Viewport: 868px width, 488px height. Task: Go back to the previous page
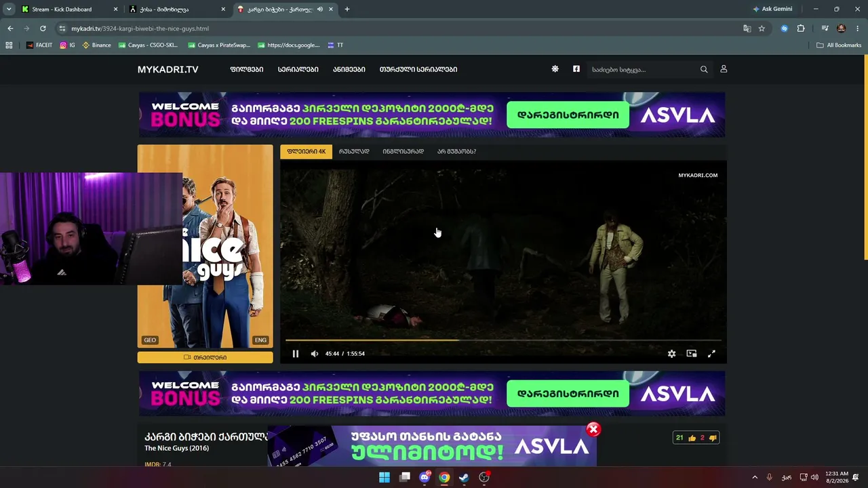tap(10, 28)
